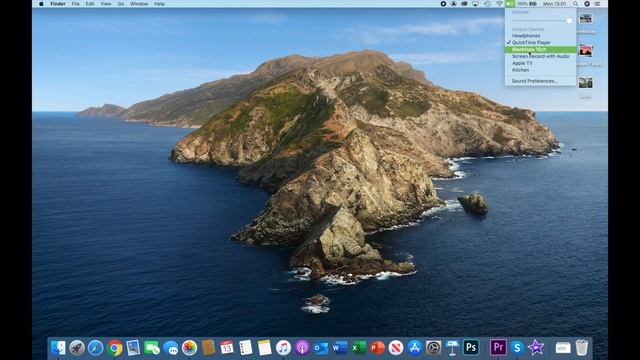Open the Apple menu
Viewport: 640px width, 360px height.
[x=41, y=4]
